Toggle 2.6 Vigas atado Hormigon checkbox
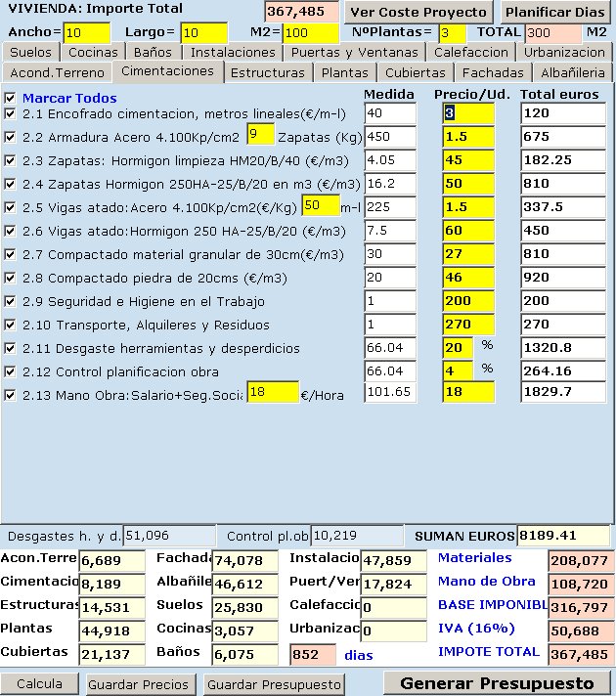The height and width of the screenshot is (696, 616). (10, 232)
